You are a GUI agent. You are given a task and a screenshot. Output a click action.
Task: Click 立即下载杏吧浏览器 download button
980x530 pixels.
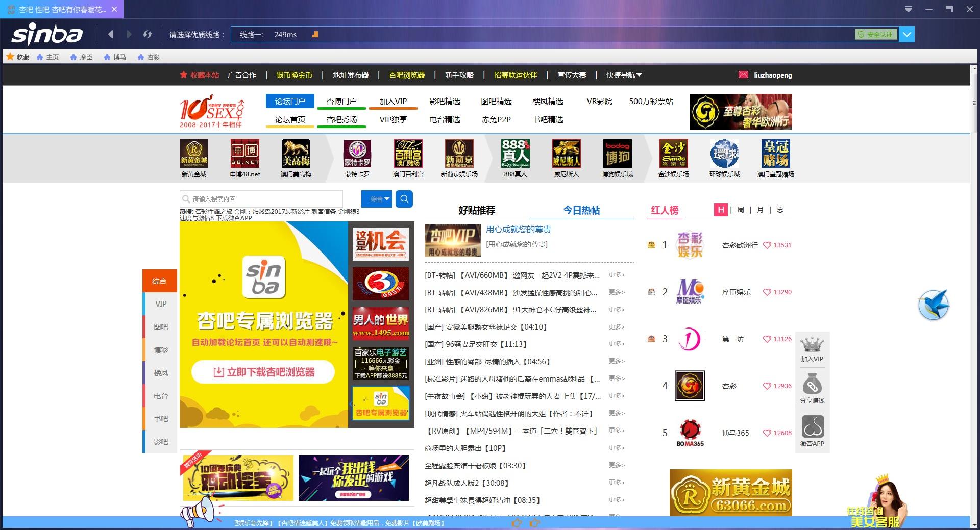click(x=263, y=372)
